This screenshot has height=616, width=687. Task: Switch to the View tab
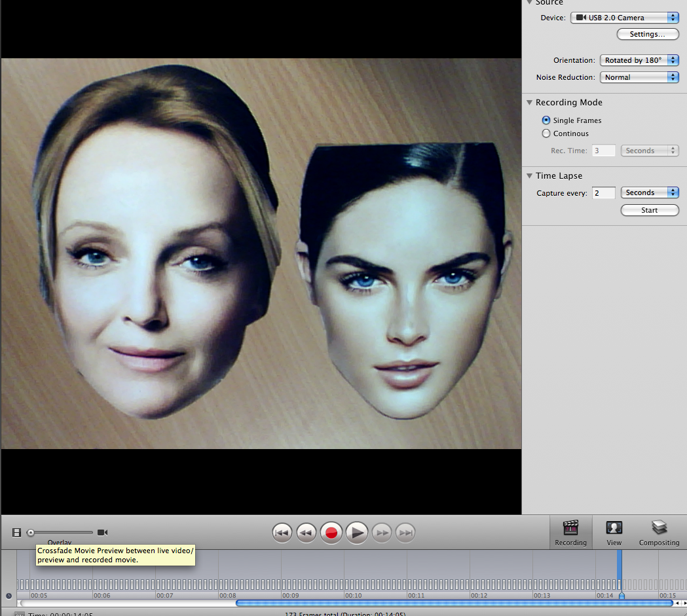point(614,533)
